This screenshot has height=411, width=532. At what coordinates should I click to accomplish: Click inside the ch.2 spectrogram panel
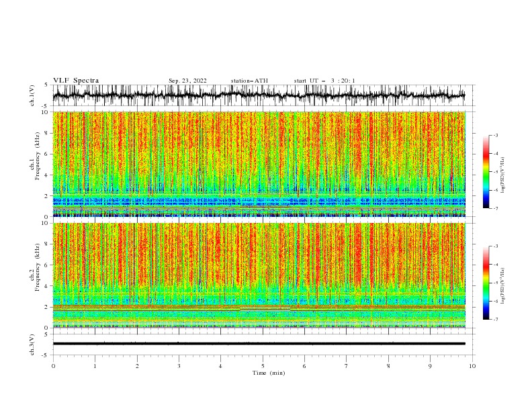click(x=259, y=275)
